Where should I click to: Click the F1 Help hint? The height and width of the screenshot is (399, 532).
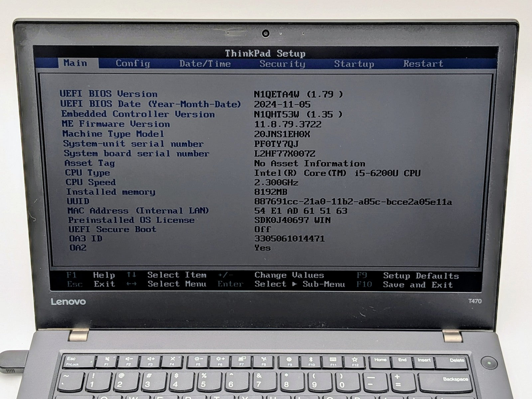[x=91, y=275]
